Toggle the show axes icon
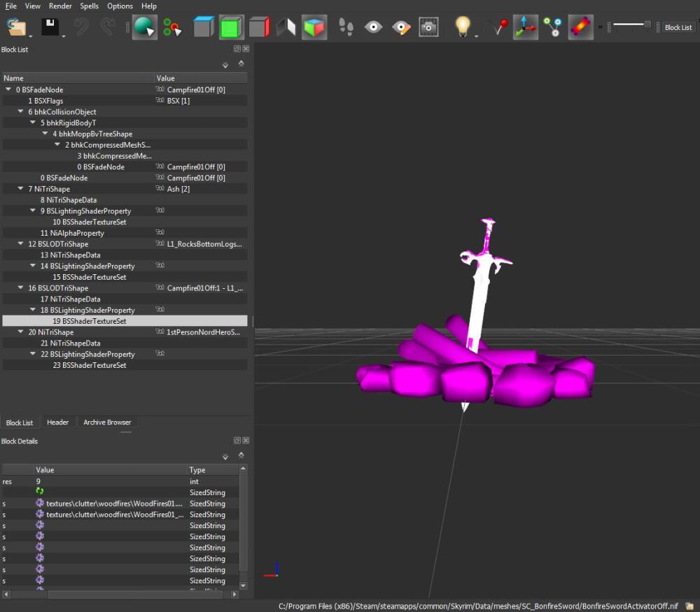This screenshot has width=700, height=612. tap(526, 27)
